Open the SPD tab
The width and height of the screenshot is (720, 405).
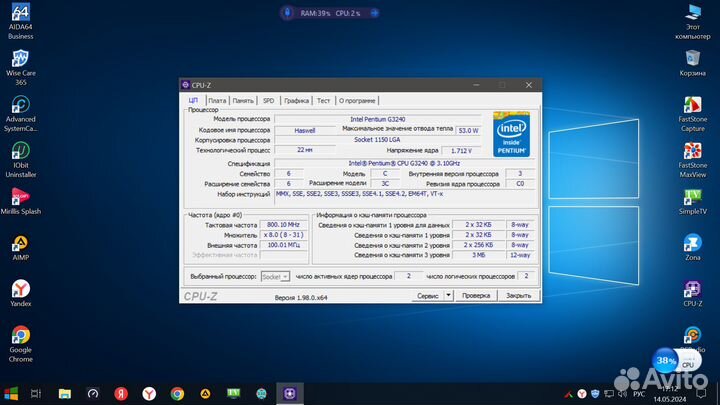[x=269, y=101]
